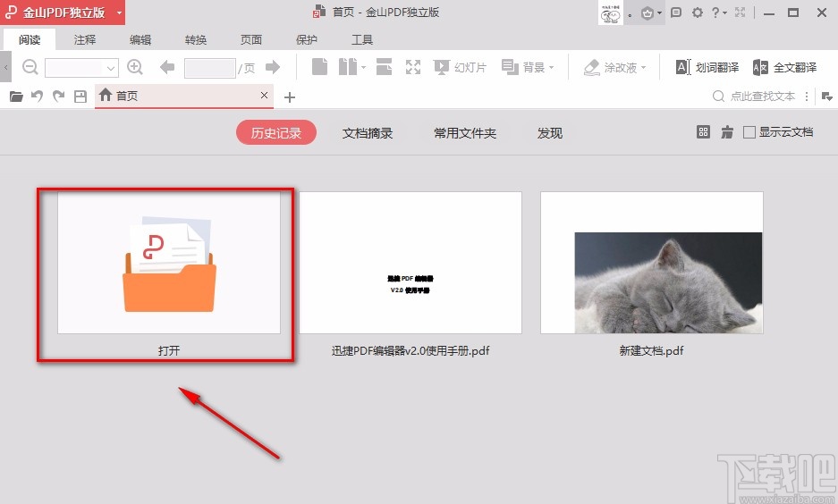Click the 点此查找文本 search box
Screen dimensions: 838x504
754,97
